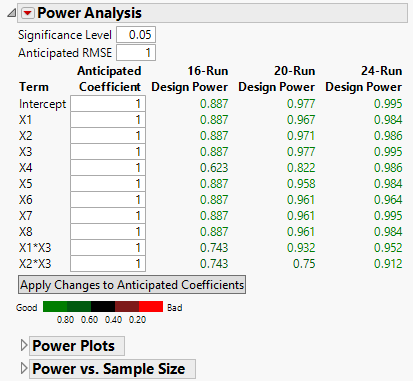Click the Anticipated RMSE label
The image size is (413, 381).
pyautogui.click(x=65, y=53)
